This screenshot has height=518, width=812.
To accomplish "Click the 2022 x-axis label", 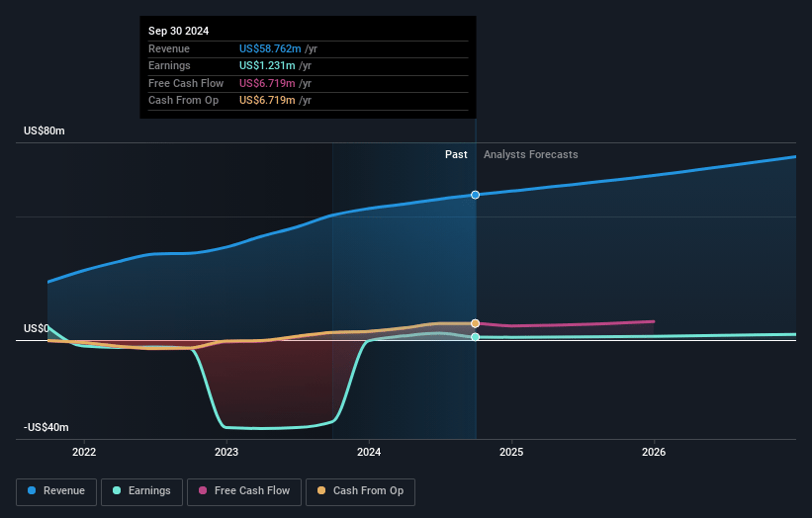I will pyautogui.click(x=84, y=452).
